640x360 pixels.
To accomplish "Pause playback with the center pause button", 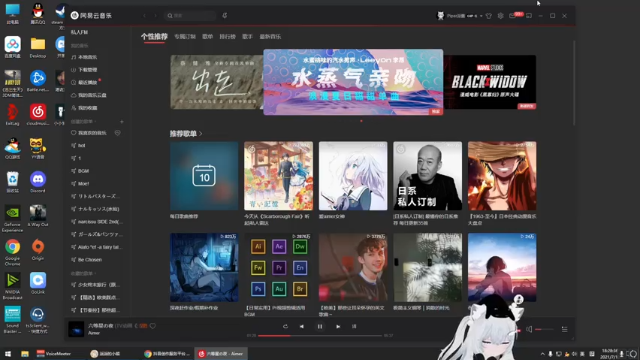I will tap(320, 327).
